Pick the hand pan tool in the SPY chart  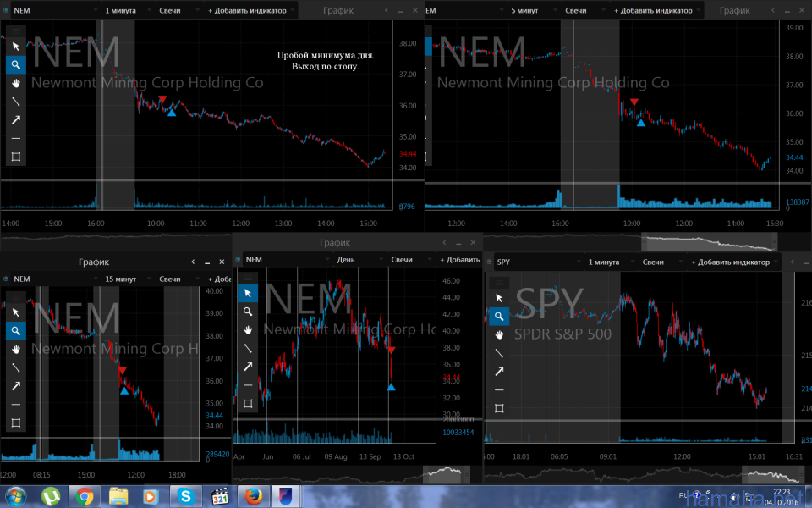(499, 335)
